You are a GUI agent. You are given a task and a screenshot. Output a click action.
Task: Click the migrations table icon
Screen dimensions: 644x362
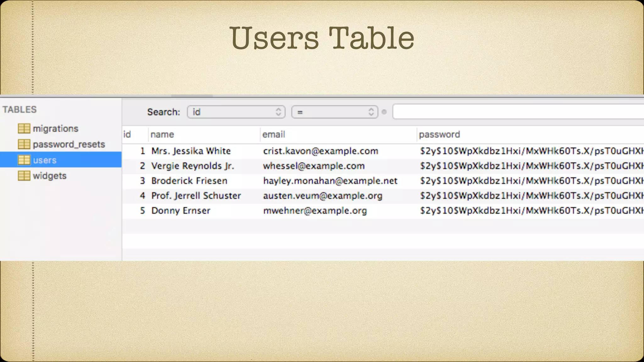point(24,129)
